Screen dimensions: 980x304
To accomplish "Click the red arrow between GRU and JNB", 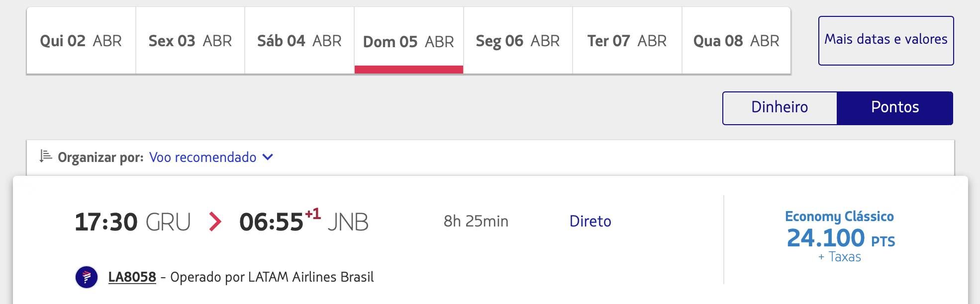I will point(215,222).
